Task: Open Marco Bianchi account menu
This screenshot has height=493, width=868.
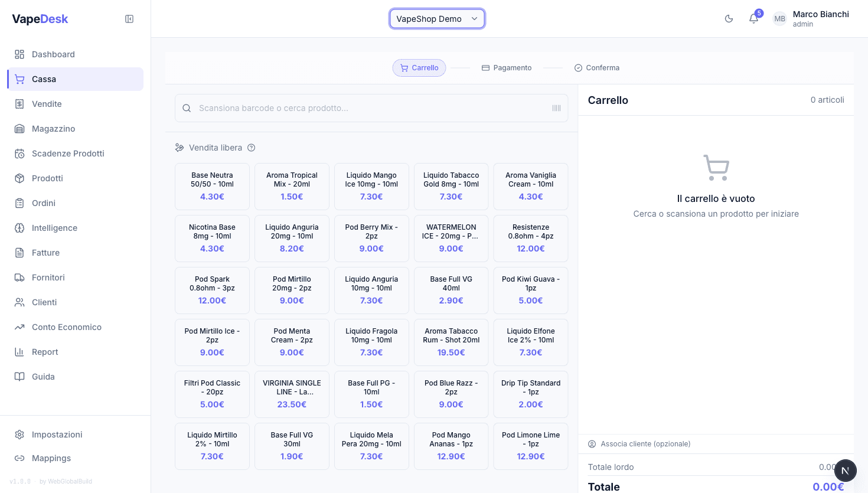Action: click(820, 19)
